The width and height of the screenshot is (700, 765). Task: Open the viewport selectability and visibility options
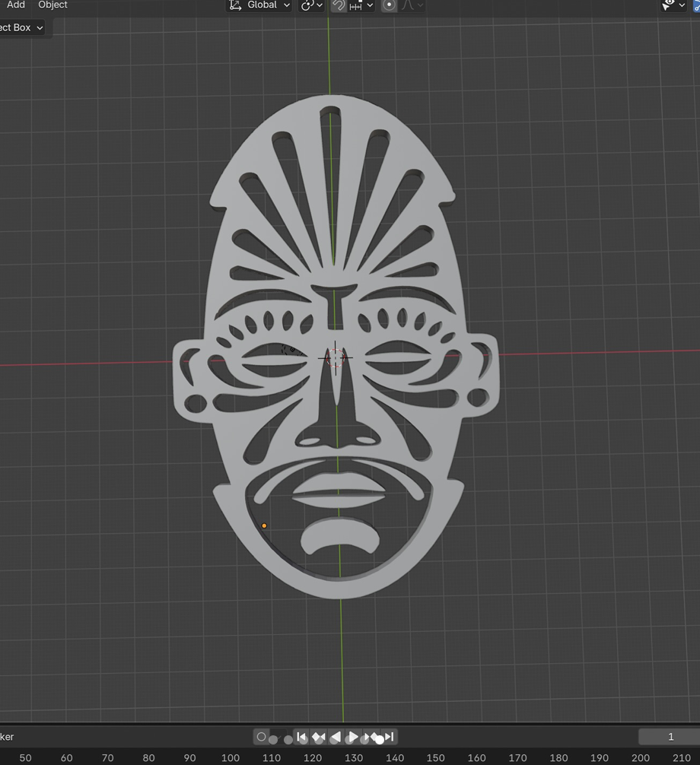tap(673, 5)
